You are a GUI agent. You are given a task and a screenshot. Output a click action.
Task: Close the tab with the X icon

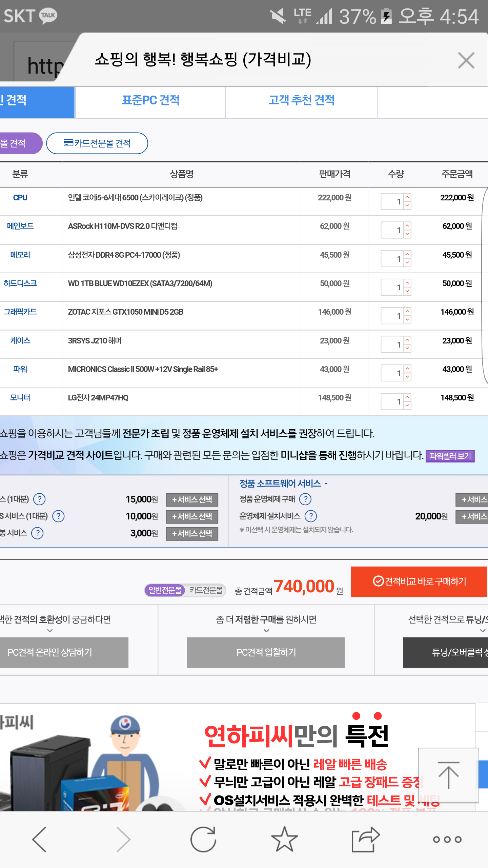(466, 61)
